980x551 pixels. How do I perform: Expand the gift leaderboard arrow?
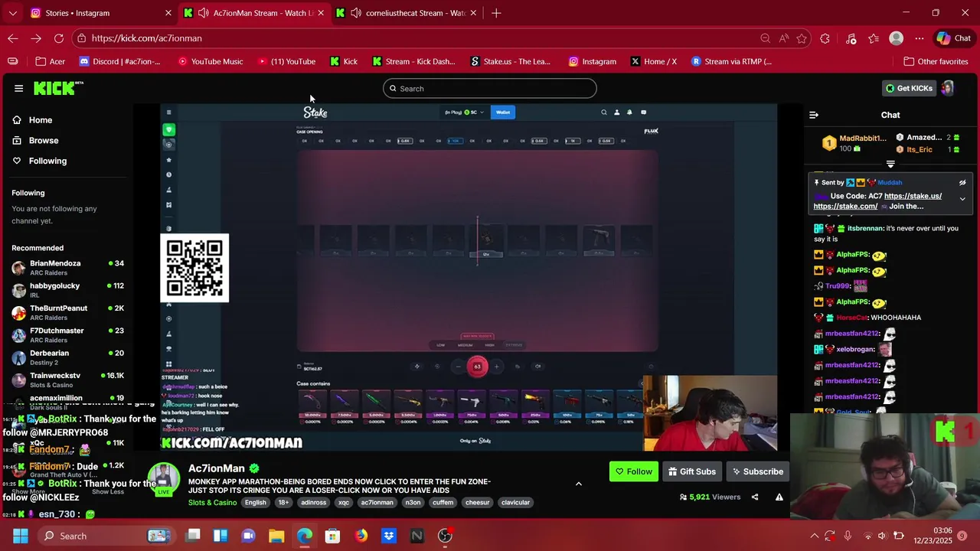pos(890,165)
